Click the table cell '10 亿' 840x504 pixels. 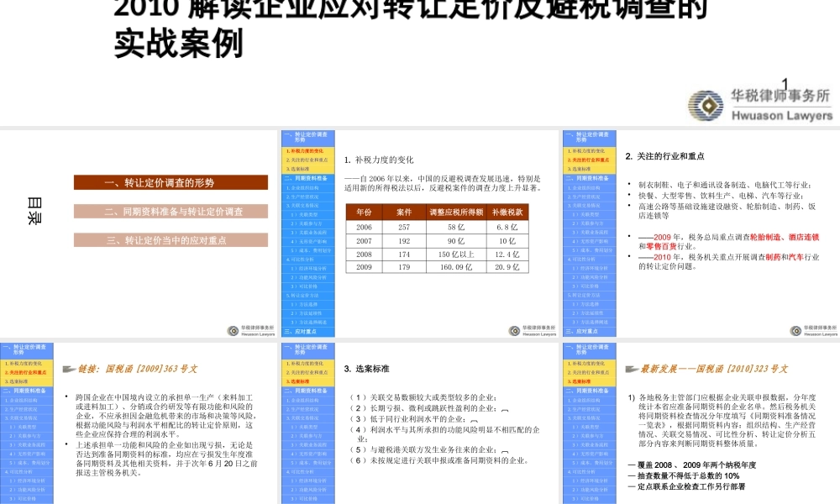pos(507,241)
